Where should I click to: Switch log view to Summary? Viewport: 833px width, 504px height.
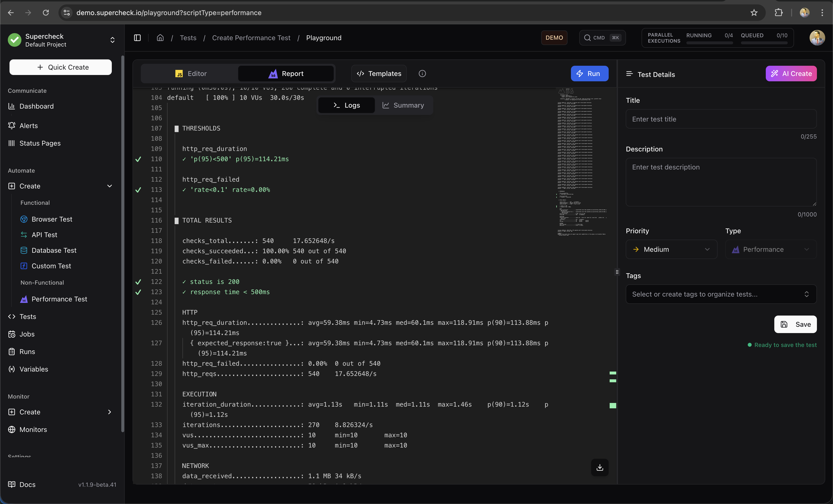coord(404,105)
